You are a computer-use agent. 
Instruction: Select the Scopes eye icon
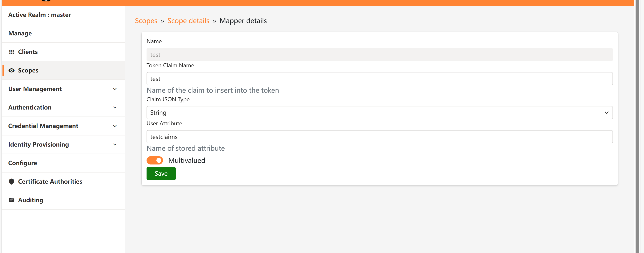pyautogui.click(x=12, y=70)
